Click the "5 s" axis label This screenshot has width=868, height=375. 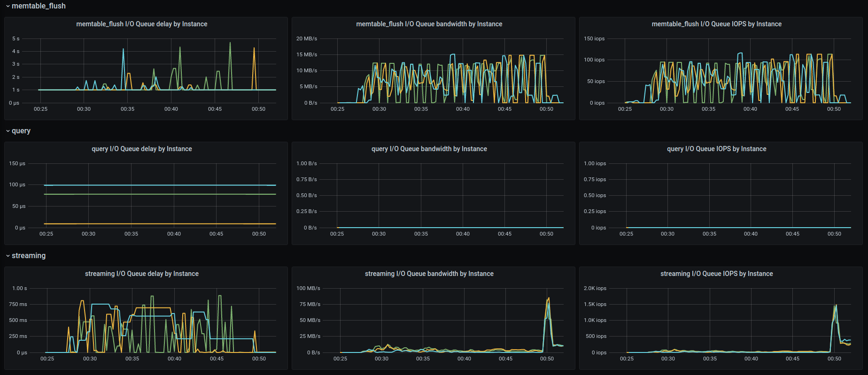[x=16, y=38]
